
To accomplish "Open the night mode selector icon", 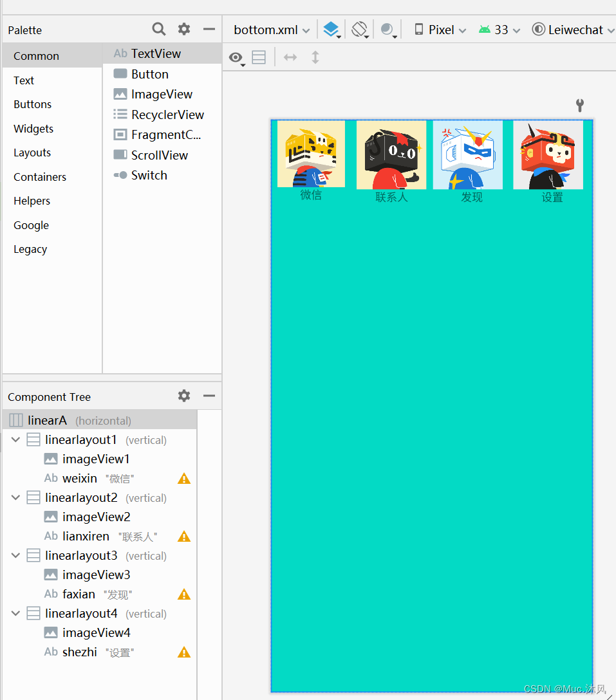I will (x=389, y=30).
